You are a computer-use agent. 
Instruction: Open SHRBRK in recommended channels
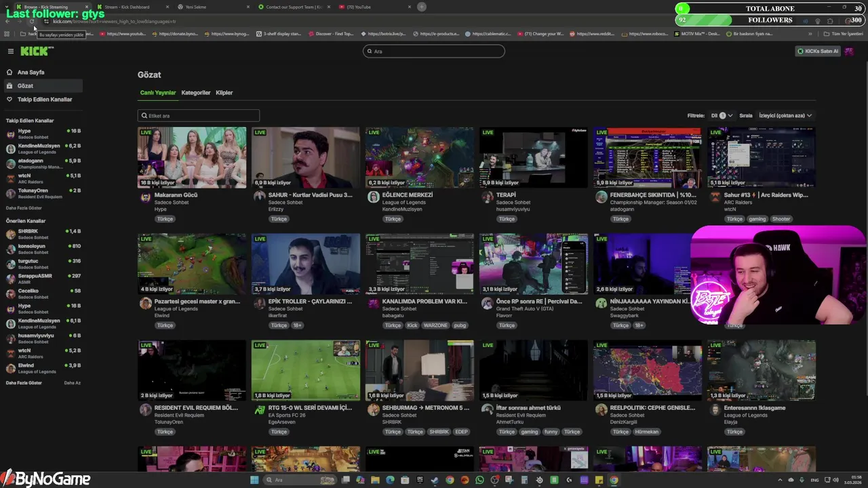[x=43, y=234]
